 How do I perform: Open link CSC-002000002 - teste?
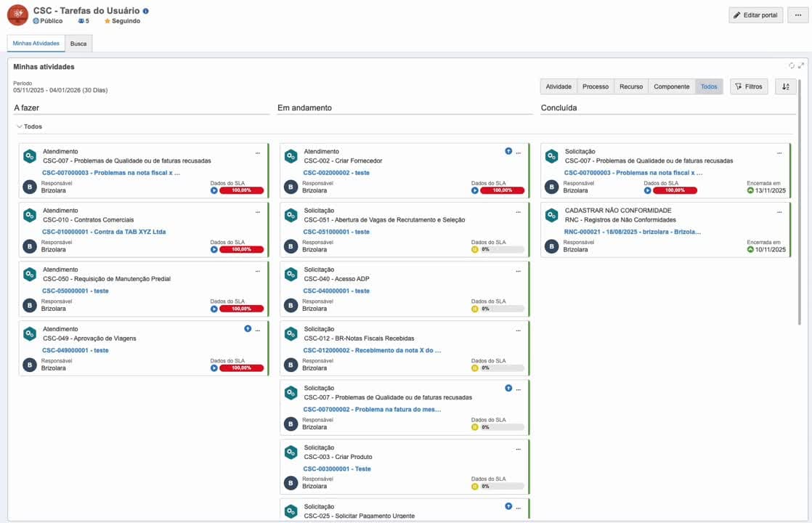coord(336,173)
